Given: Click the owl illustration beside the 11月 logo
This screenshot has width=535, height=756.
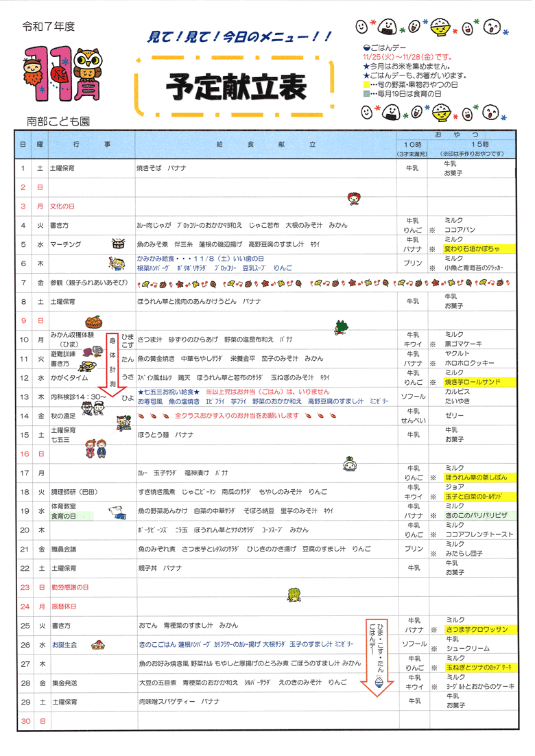Looking at the screenshot, I should (88, 67).
